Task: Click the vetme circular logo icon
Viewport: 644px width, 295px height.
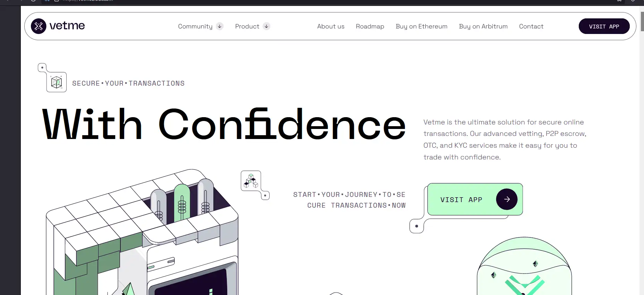Action: click(39, 26)
